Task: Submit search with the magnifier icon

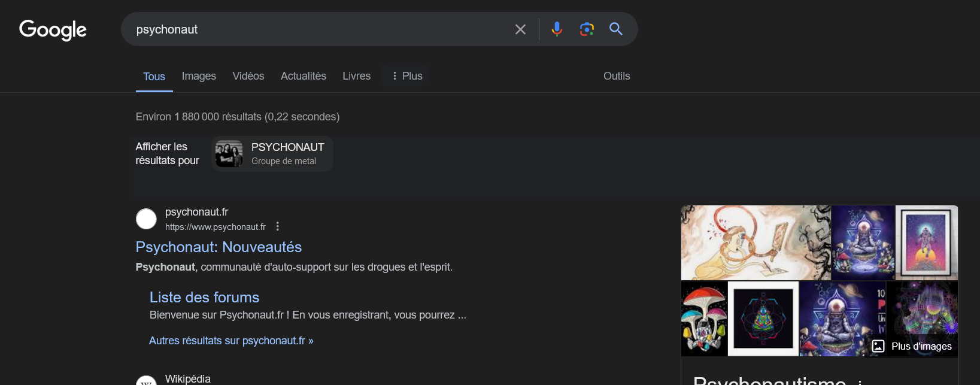Action: click(x=616, y=29)
